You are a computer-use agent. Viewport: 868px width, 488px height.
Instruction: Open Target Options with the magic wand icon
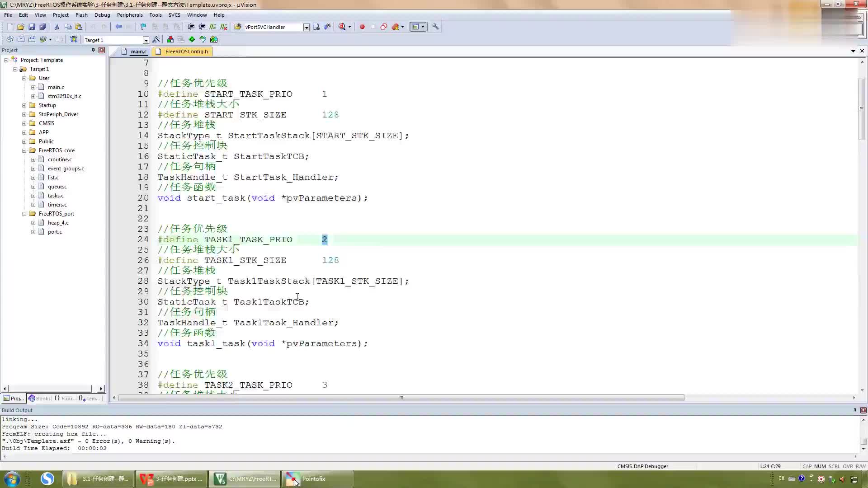[x=156, y=39]
